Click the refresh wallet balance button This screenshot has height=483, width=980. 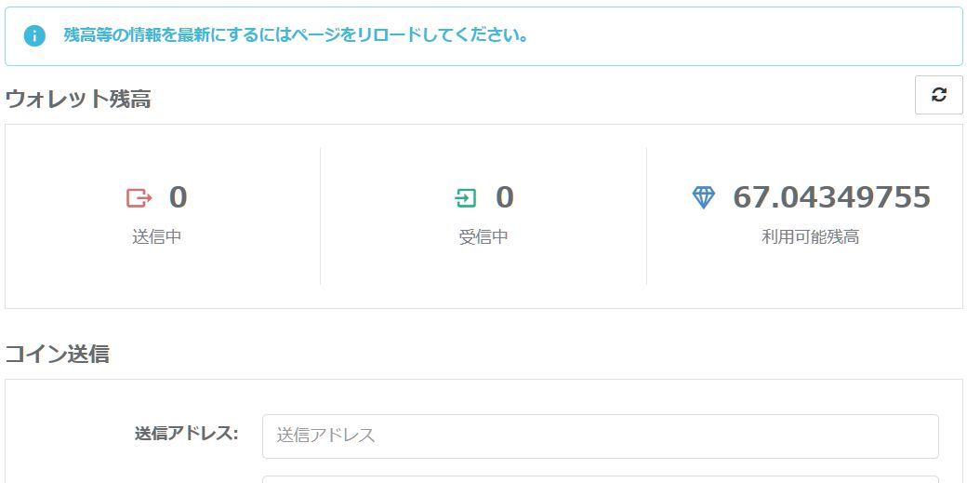[938, 95]
